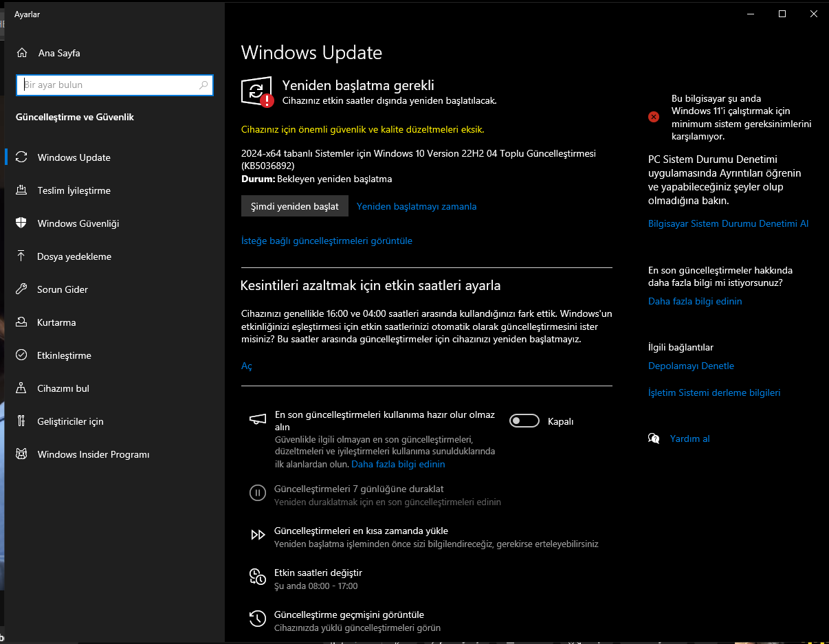829x644 pixels.
Task: Click the Windows Güvenliği shield icon
Action: pyautogui.click(x=22, y=223)
